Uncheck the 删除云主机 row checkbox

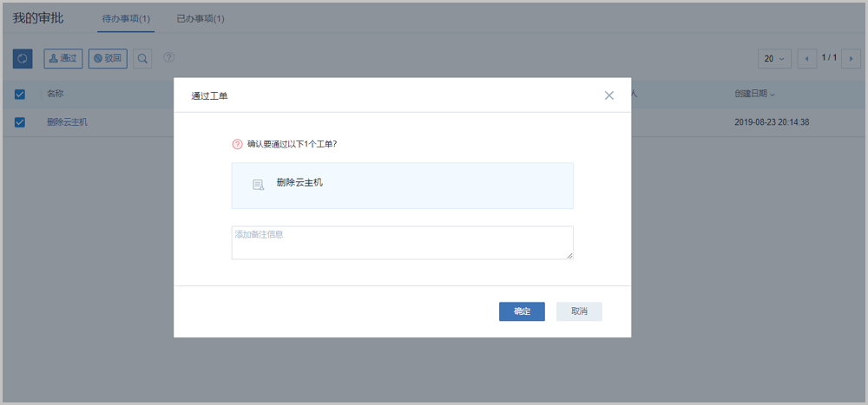[x=20, y=122]
